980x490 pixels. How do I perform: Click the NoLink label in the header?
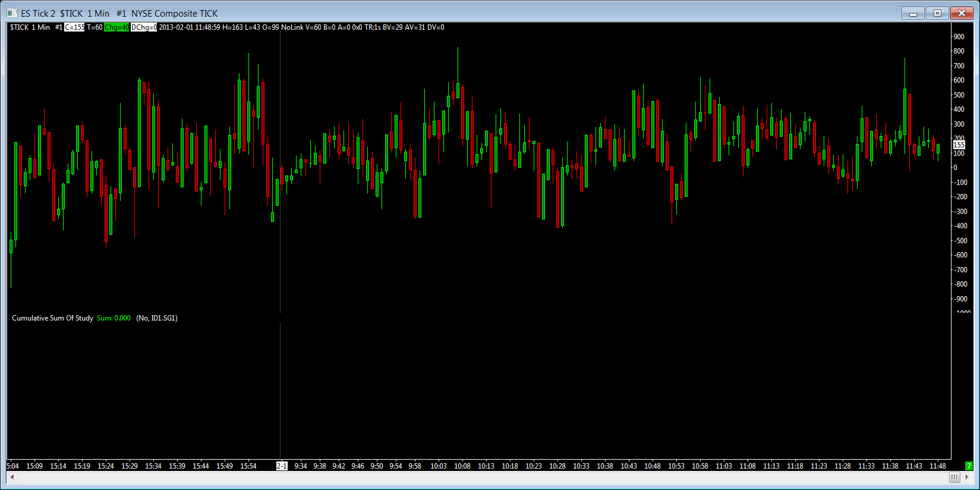[292, 27]
